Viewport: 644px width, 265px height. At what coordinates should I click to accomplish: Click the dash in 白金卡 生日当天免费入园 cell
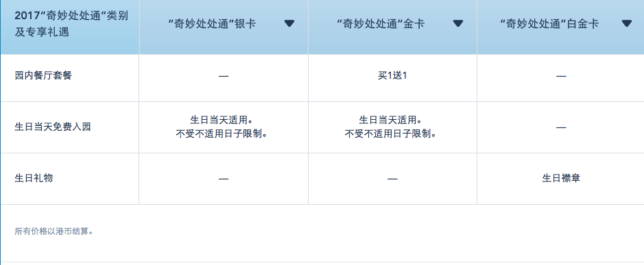561,127
